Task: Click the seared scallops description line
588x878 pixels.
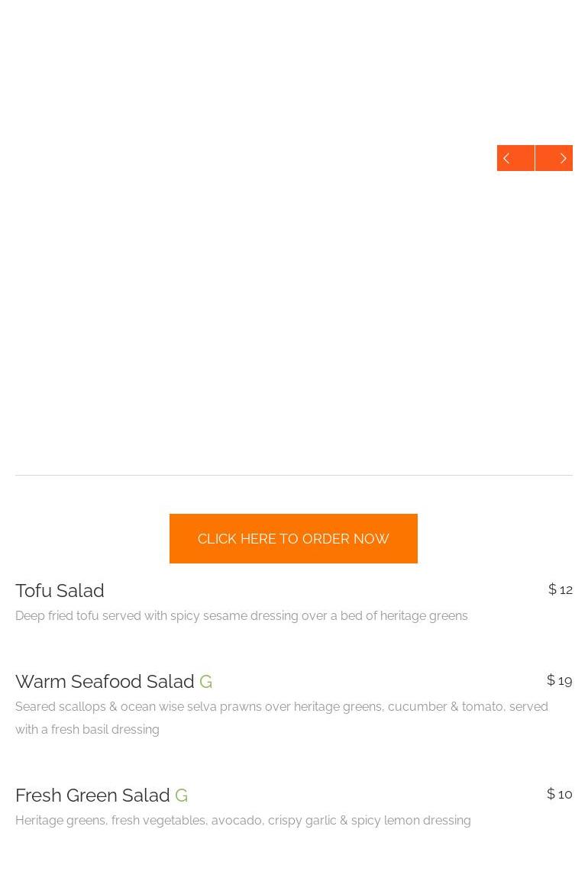Action: (x=281, y=707)
